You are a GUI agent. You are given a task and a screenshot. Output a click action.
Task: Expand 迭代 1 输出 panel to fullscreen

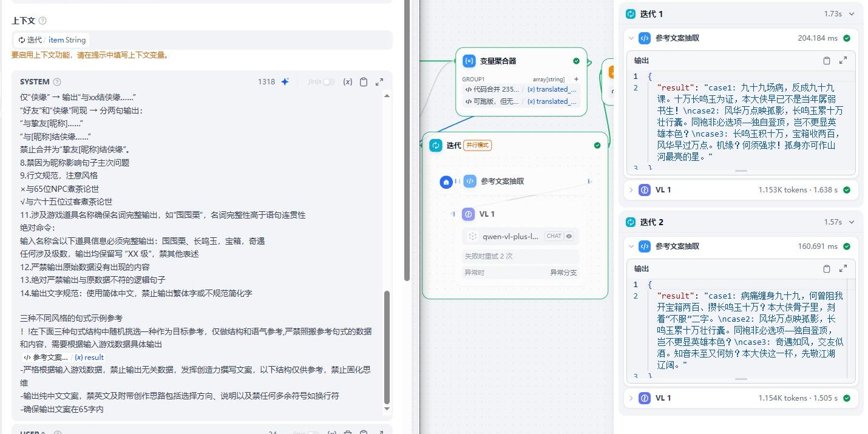[x=843, y=61]
